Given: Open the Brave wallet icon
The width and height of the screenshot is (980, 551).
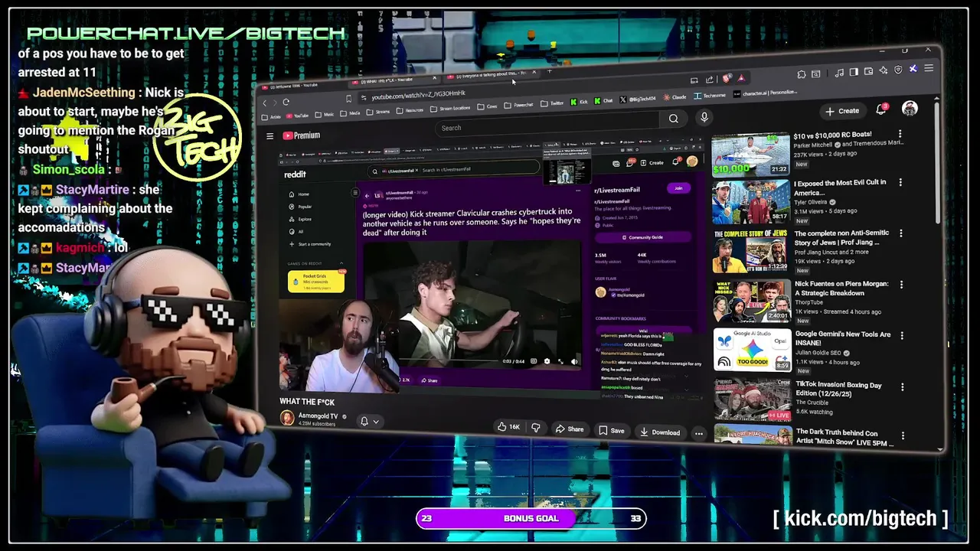Looking at the screenshot, I should [x=868, y=71].
